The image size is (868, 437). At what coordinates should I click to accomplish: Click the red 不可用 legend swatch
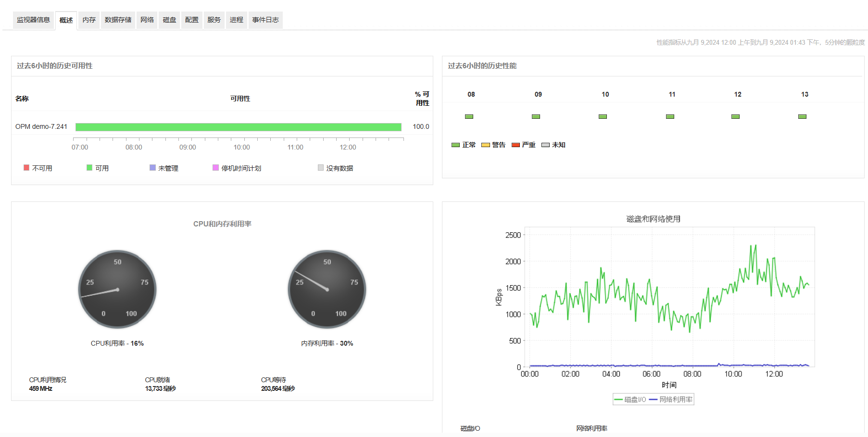click(26, 168)
